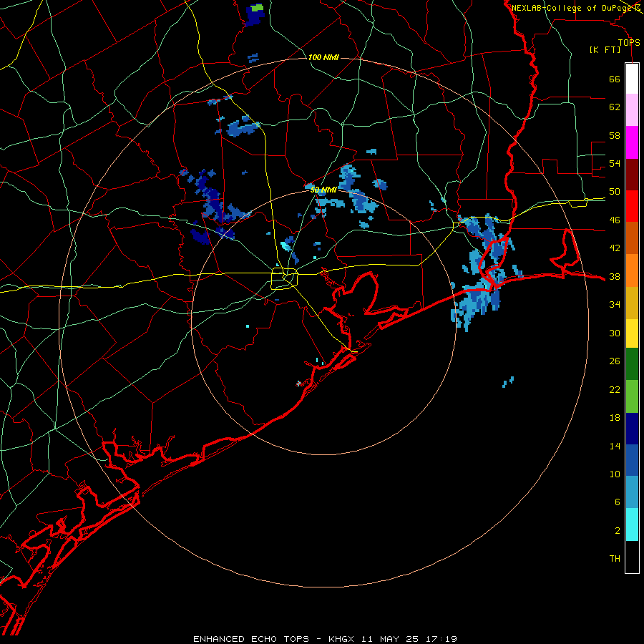This screenshot has height=644, width=644.
Task: Select the light green legend swatch
Action: [x=632, y=396]
